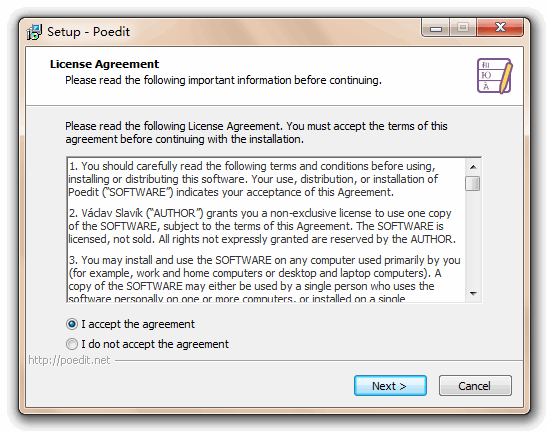Click the license scrollbar thumb

coord(473,183)
